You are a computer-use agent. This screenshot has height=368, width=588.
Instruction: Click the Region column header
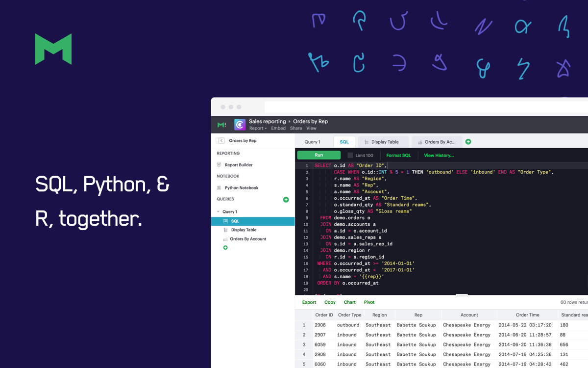tap(380, 315)
